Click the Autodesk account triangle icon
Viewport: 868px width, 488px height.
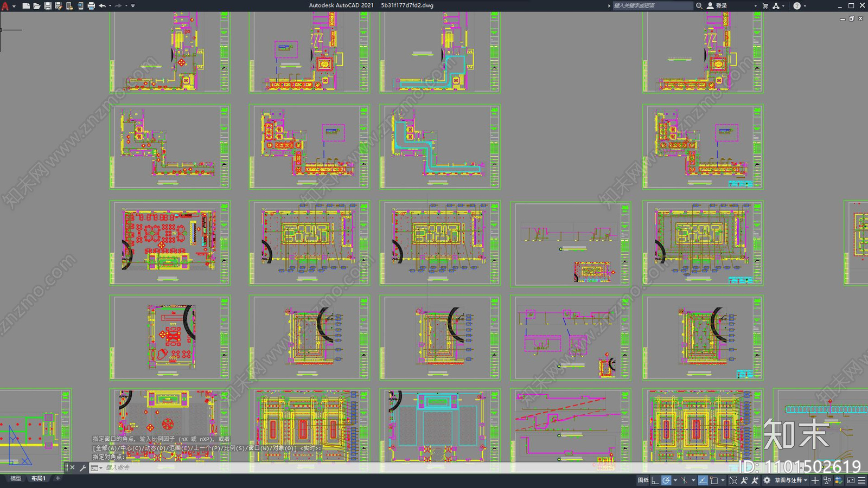click(x=776, y=6)
